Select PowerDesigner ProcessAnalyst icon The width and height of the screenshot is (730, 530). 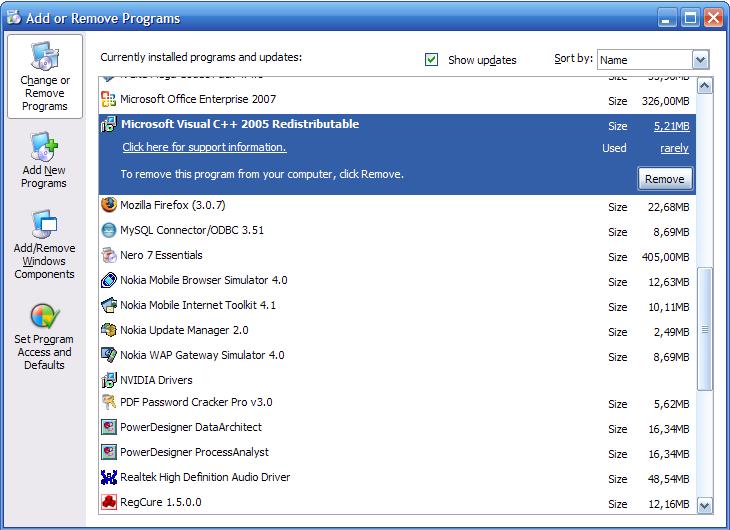(x=108, y=452)
